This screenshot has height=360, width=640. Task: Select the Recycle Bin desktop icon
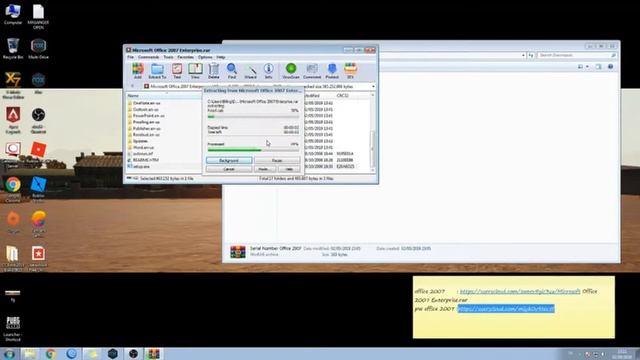coord(13,48)
